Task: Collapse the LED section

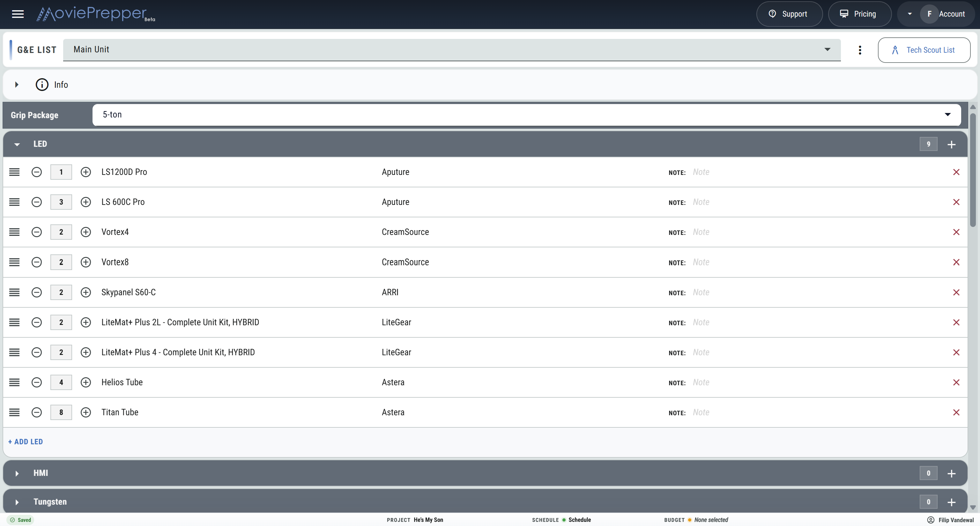Action: (17, 144)
